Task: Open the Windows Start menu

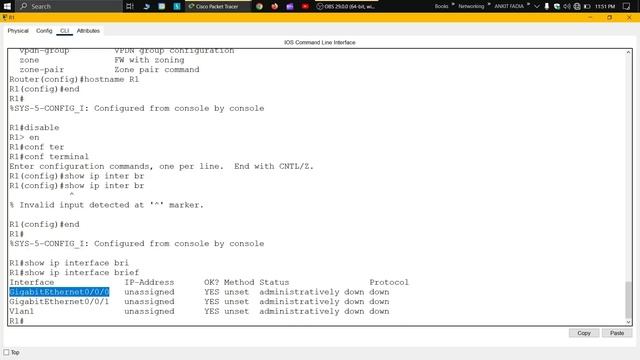Action: [7, 6]
